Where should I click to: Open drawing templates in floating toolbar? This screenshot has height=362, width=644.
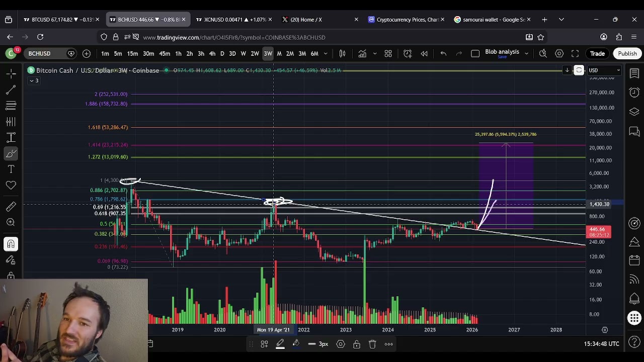tap(264, 344)
